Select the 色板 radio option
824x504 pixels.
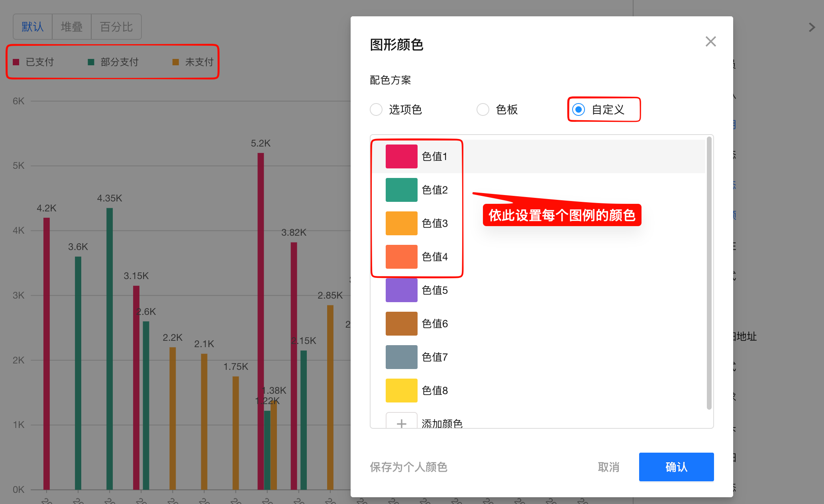pyautogui.click(x=483, y=109)
